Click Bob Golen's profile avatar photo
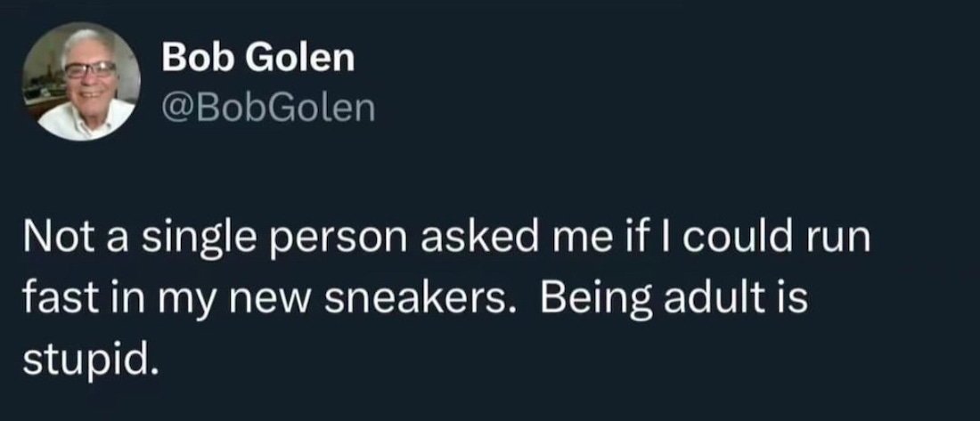Viewport: 980px width, 421px height. click(x=82, y=84)
